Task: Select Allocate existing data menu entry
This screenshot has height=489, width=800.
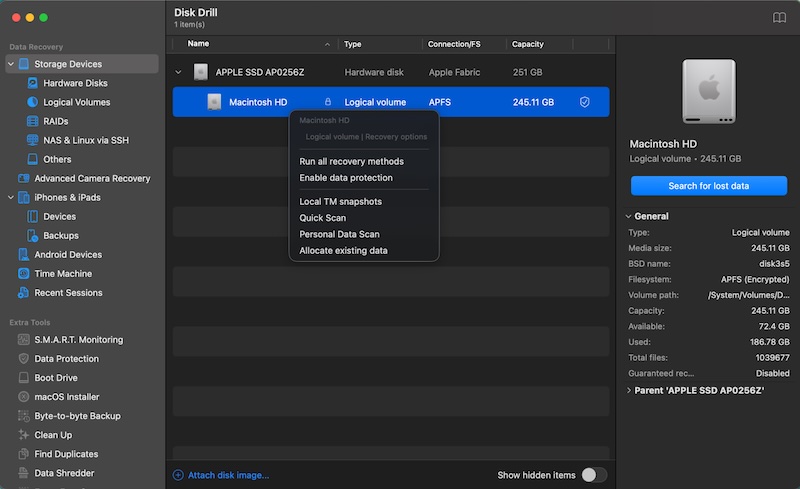Action: click(x=343, y=251)
